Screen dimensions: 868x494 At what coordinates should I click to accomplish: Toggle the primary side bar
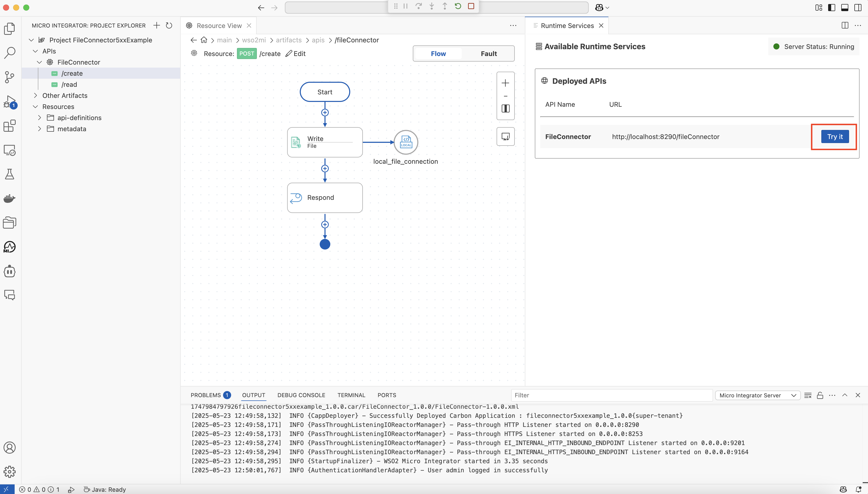click(x=832, y=8)
